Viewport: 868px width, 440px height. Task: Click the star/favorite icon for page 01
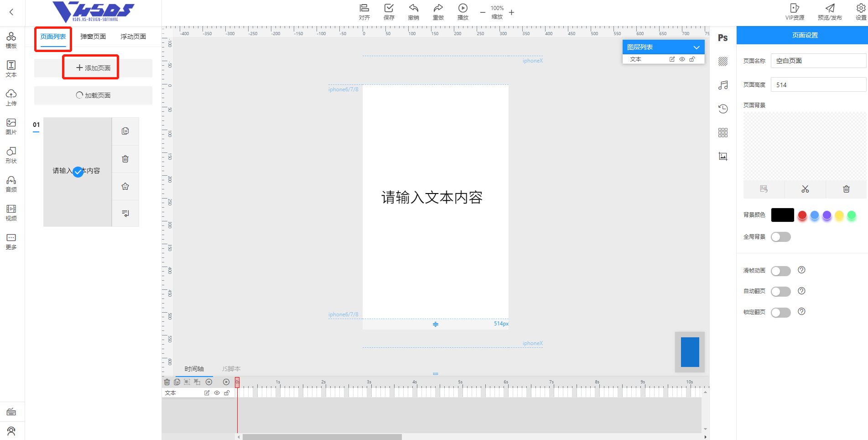(125, 186)
